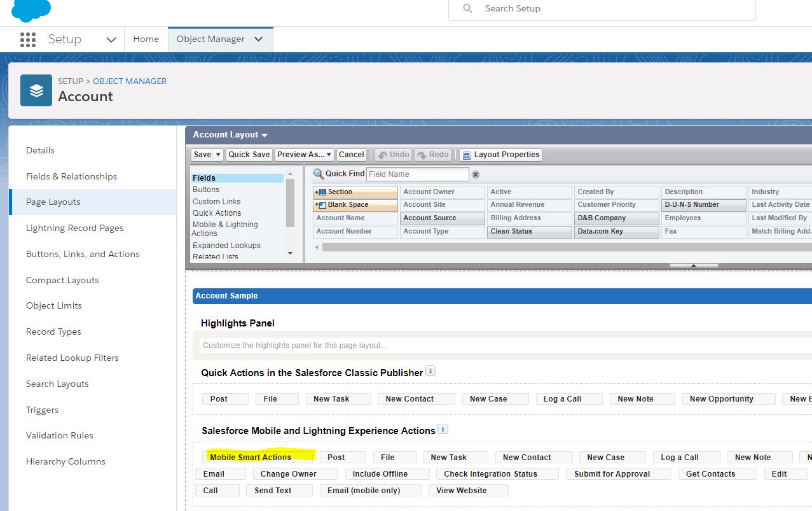
Task: Click the Salesforce cloud logo
Action: [31, 9]
